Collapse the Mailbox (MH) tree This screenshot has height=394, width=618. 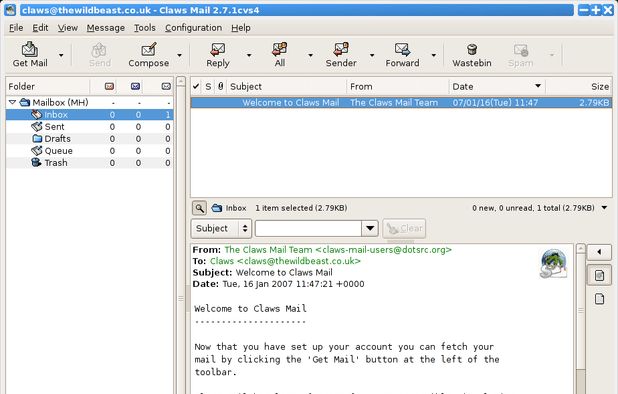coord(12,102)
